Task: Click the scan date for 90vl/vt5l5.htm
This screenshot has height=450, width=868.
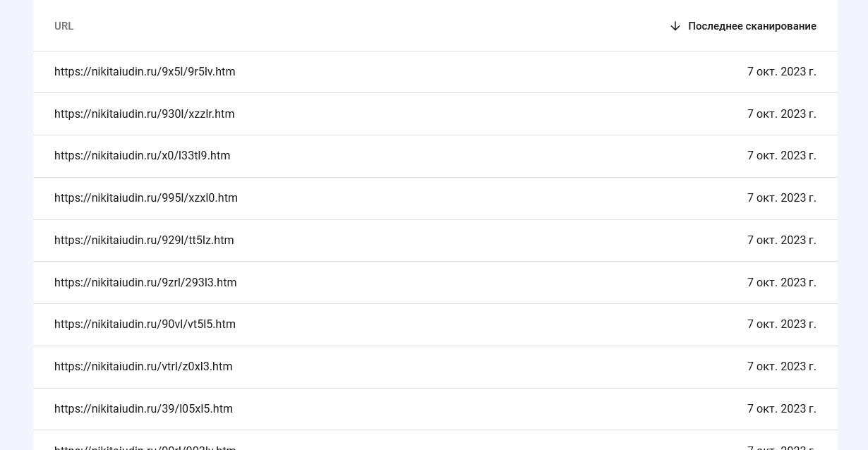Action: point(781,324)
